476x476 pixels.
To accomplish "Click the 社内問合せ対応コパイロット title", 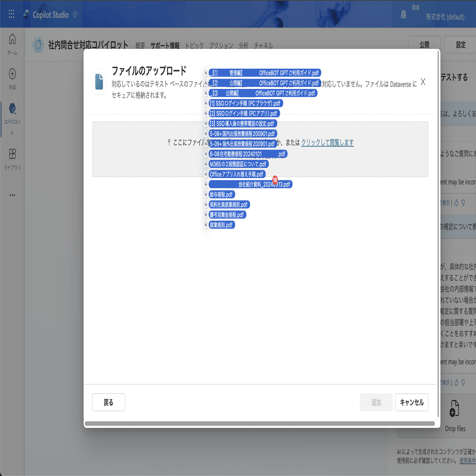I will [x=88, y=45].
